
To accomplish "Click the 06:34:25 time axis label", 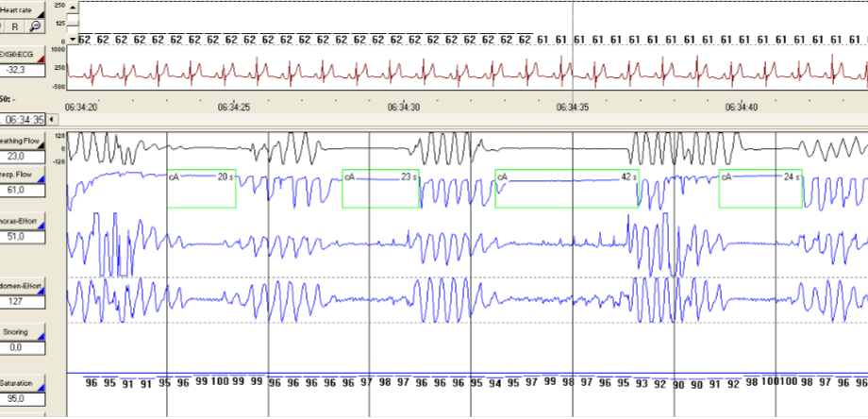I will (x=234, y=108).
